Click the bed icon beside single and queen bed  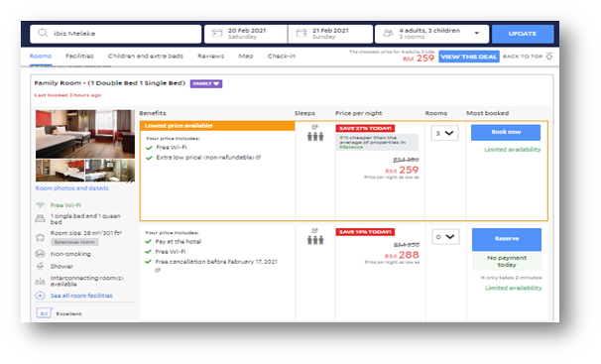[x=41, y=219]
